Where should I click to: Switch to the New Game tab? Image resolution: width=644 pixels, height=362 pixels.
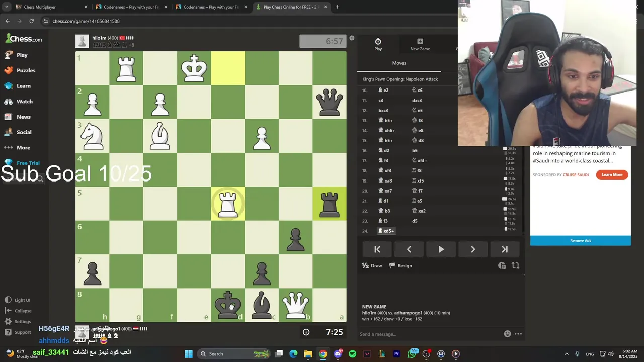[420, 44]
